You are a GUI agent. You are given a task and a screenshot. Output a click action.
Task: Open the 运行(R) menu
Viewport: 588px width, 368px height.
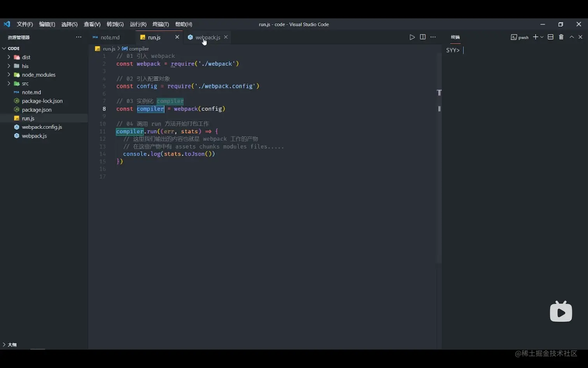click(x=138, y=24)
